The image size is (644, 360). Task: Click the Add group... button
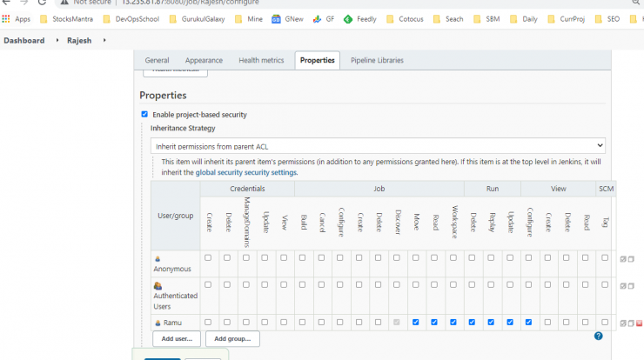tap(232, 338)
